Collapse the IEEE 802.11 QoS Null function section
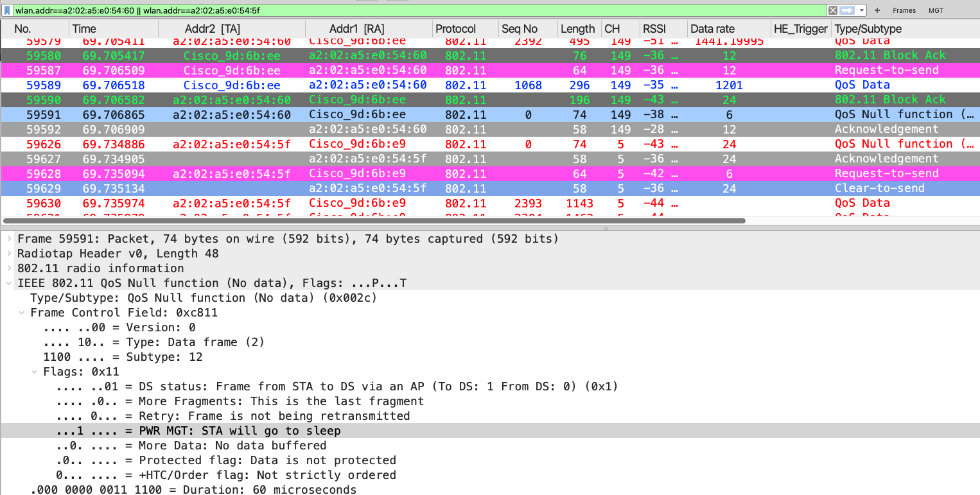The width and height of the screenshot is (980, 495). [x=9, y=283]
